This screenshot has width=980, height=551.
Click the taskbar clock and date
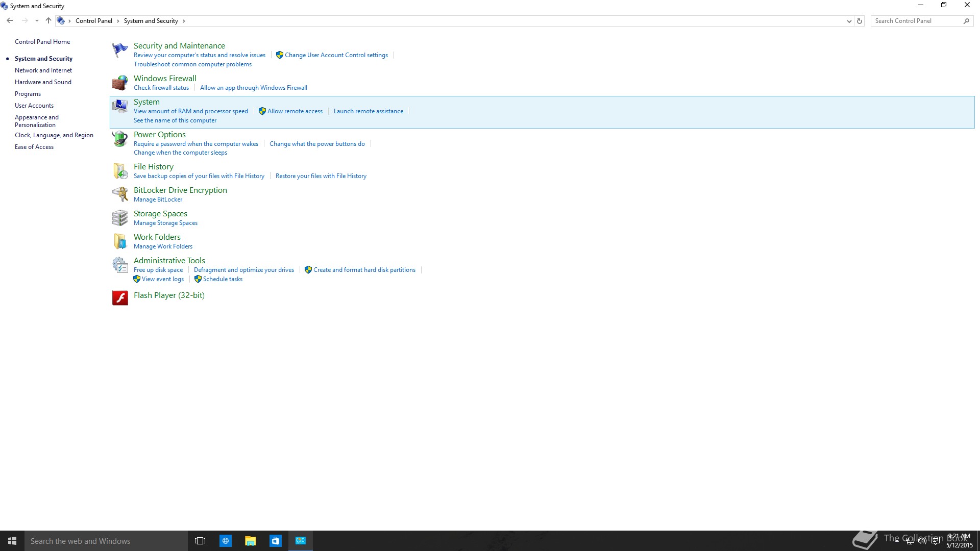[959, 541]
